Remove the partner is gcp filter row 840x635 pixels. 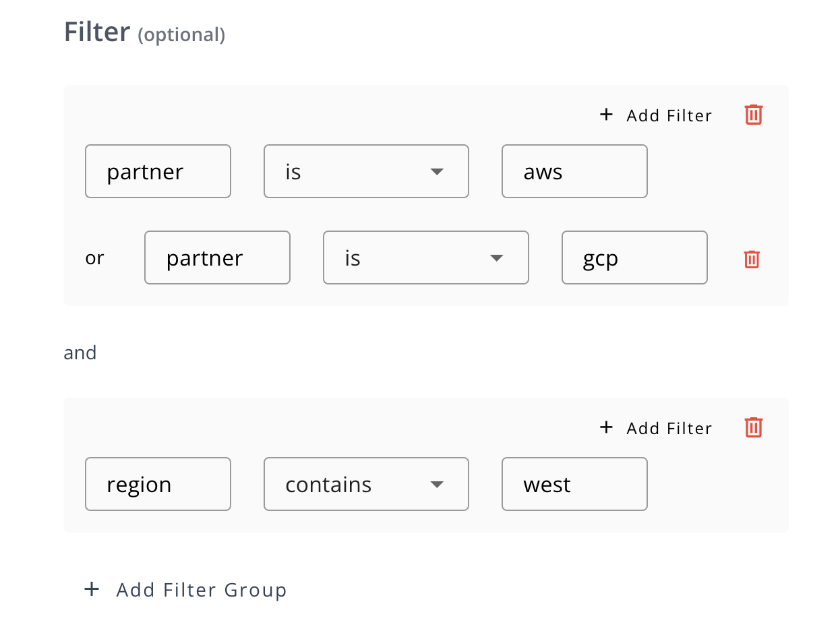tap(752, 259)
